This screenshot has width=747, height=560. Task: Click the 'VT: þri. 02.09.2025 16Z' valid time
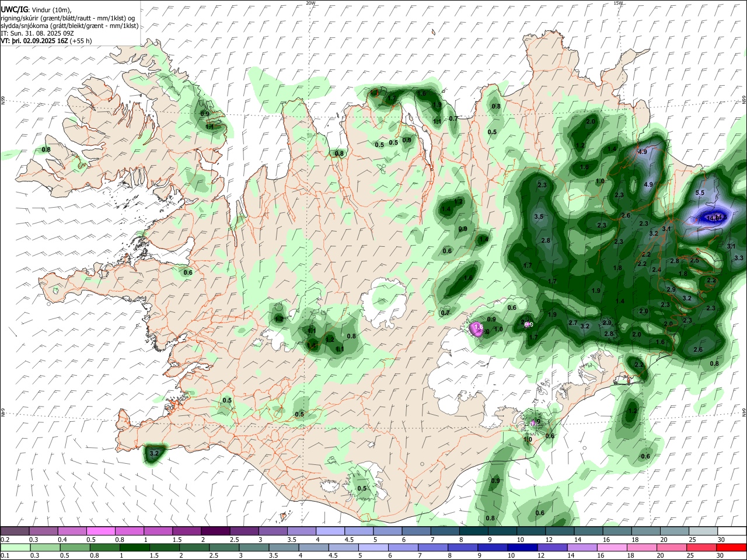tap(34, 41)
